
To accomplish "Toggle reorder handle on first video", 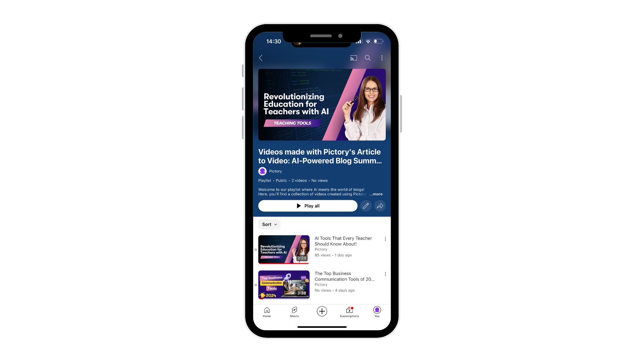I will click(x=255, y=248).
